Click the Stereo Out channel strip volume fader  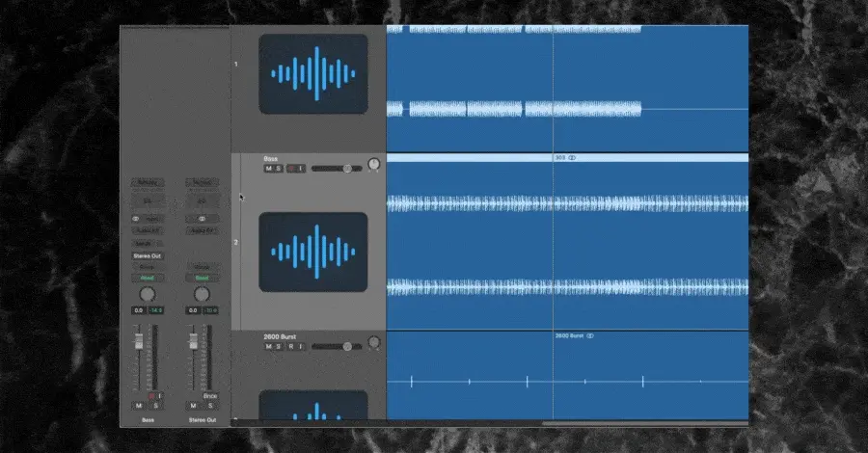tap(193, 341)
